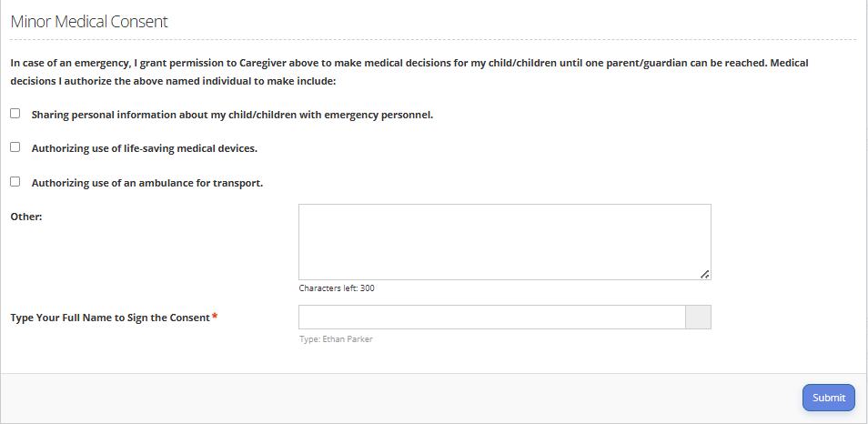868x424 pixels.
Task: Click the 'Sharing personal information' label text
Action: pyautogui.click(x=232, y=115)
